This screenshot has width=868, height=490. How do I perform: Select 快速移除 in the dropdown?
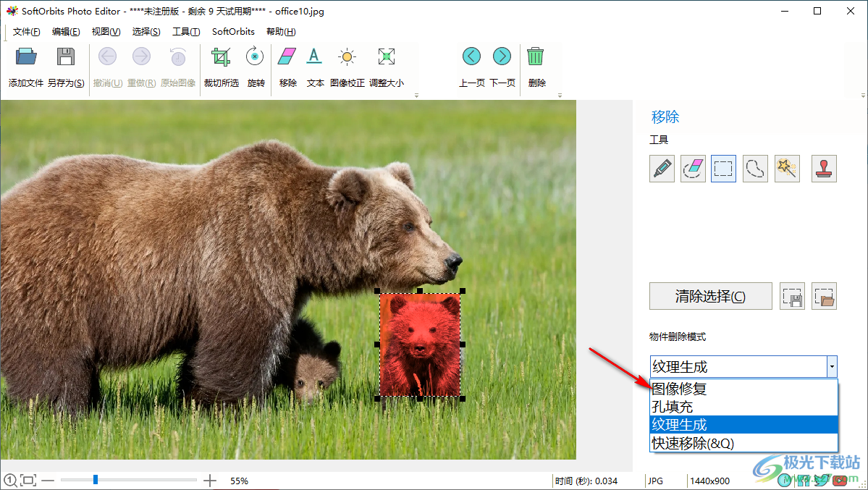[x=678, y=443]
